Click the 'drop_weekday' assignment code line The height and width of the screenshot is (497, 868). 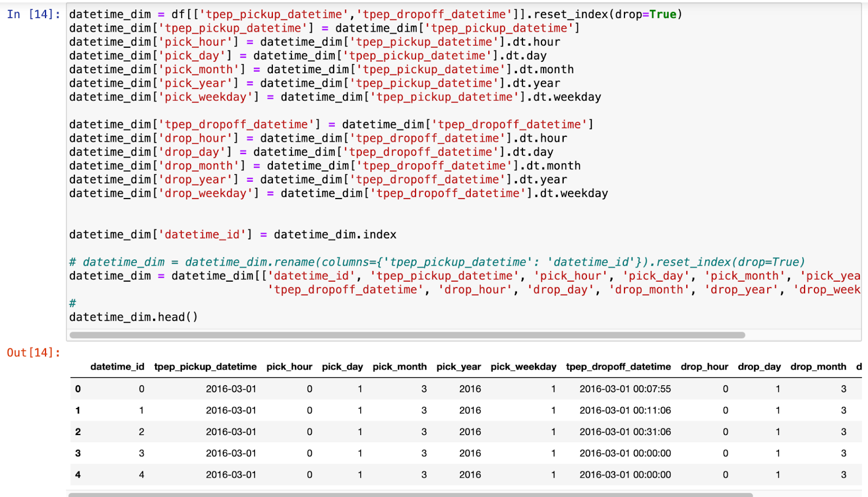(x=338, y=193)
